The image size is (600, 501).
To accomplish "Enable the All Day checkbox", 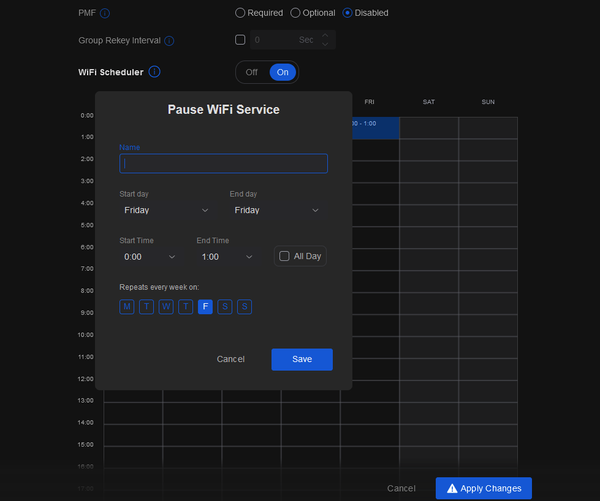I will click(x=285, y=257).
